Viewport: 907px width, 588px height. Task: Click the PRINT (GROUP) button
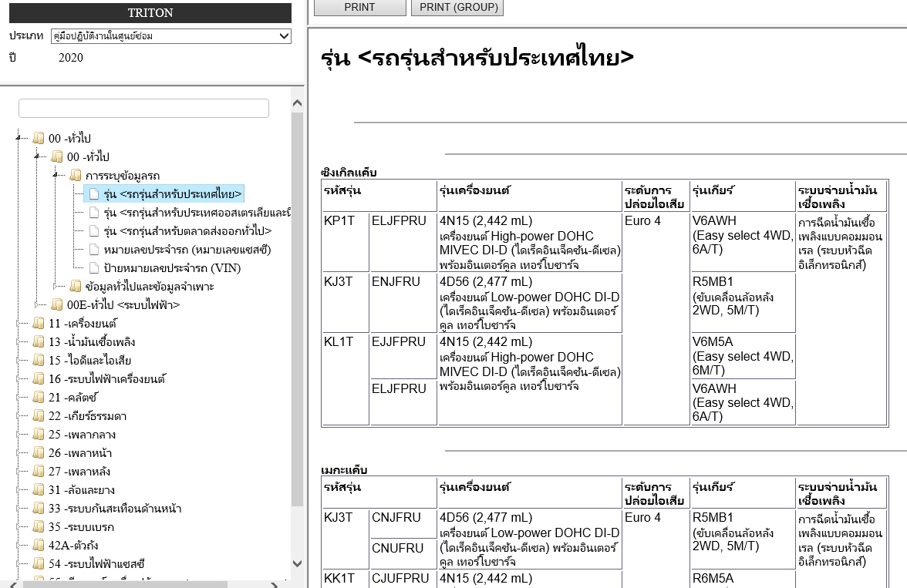(457, 8)
